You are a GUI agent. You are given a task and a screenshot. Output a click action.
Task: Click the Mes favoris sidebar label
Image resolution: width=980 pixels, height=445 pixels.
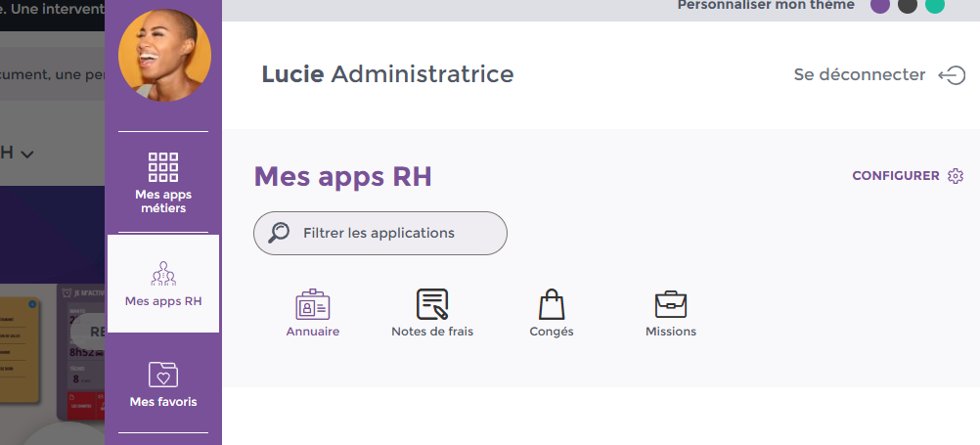coord(163,402)
